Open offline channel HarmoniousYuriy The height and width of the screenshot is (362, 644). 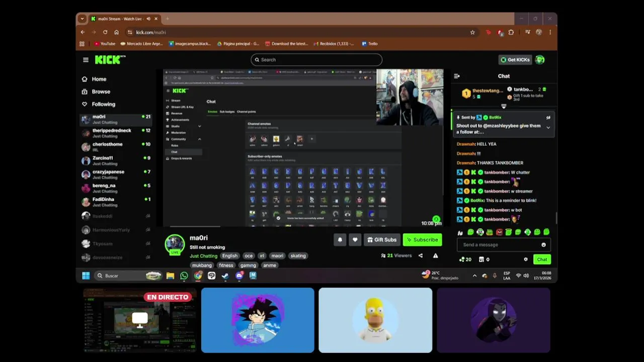click(116, 230)
